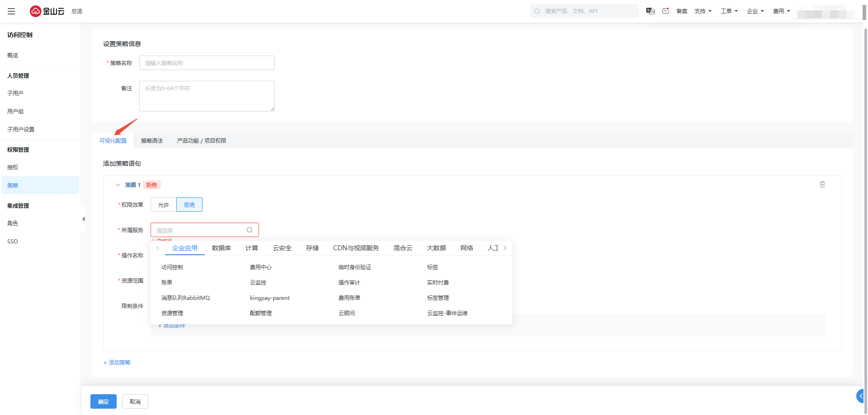
Task: Switch to 可视化配置 tab
Action: (113, 141)
